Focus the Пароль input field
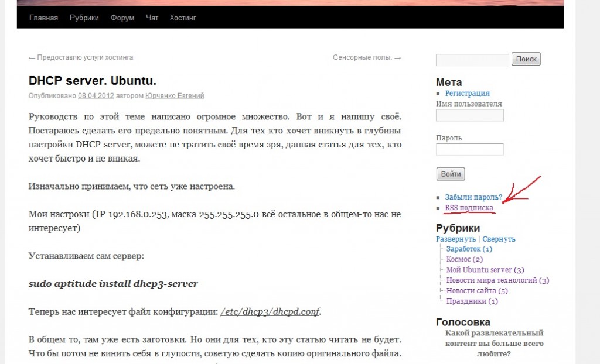 (469, 149)
